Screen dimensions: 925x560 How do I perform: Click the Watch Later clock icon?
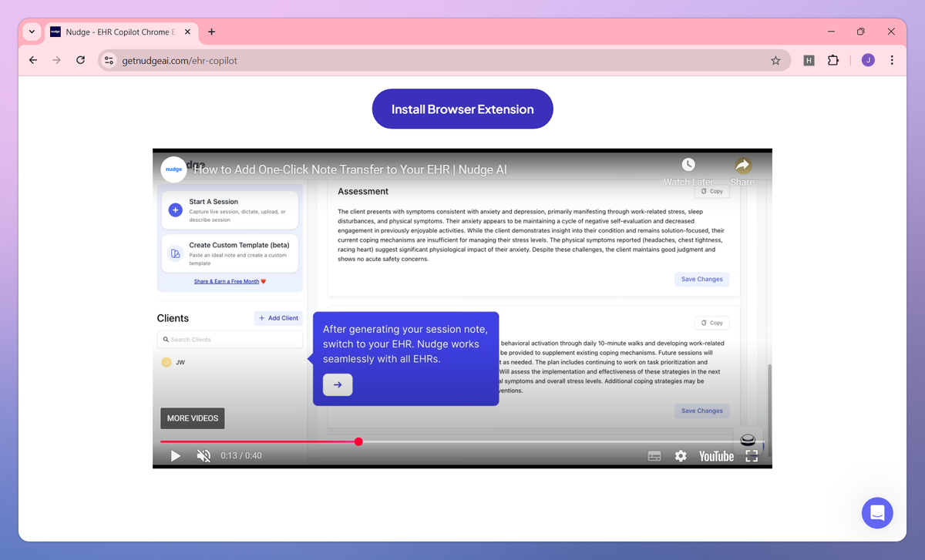pyautogui.click(x=688, y=165)
